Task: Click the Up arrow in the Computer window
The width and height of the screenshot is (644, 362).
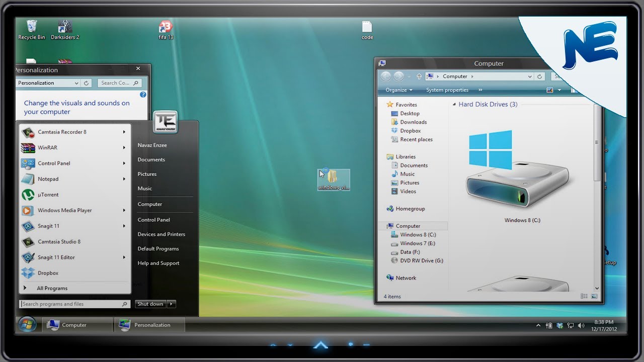Action: [x=419, y=76]
